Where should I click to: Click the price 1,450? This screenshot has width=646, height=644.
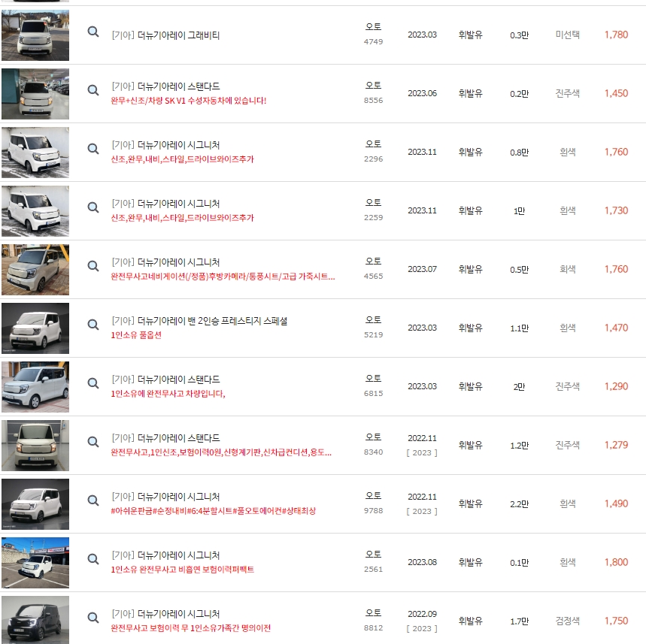[x=617, y=93]
